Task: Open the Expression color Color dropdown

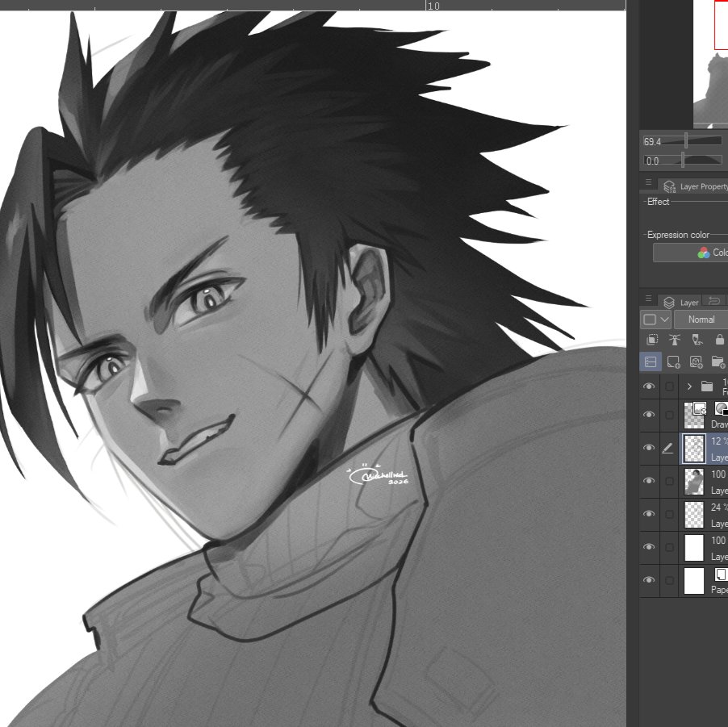Action: pos(690,253)
